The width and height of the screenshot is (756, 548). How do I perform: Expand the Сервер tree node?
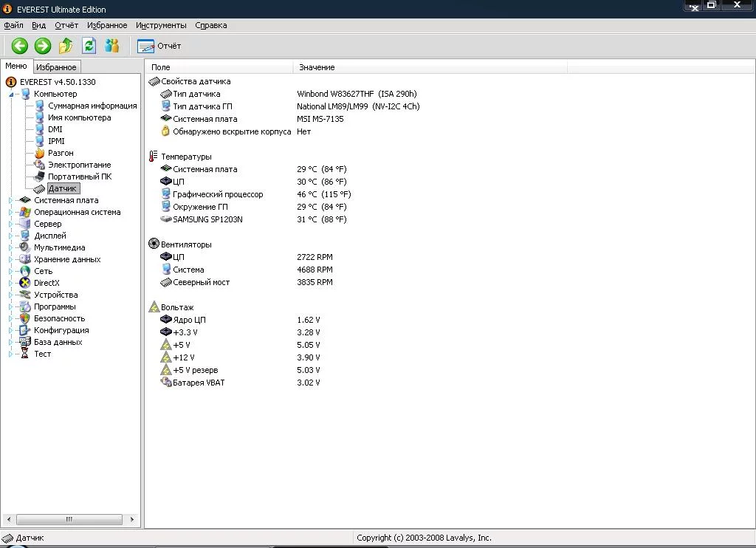11,224
